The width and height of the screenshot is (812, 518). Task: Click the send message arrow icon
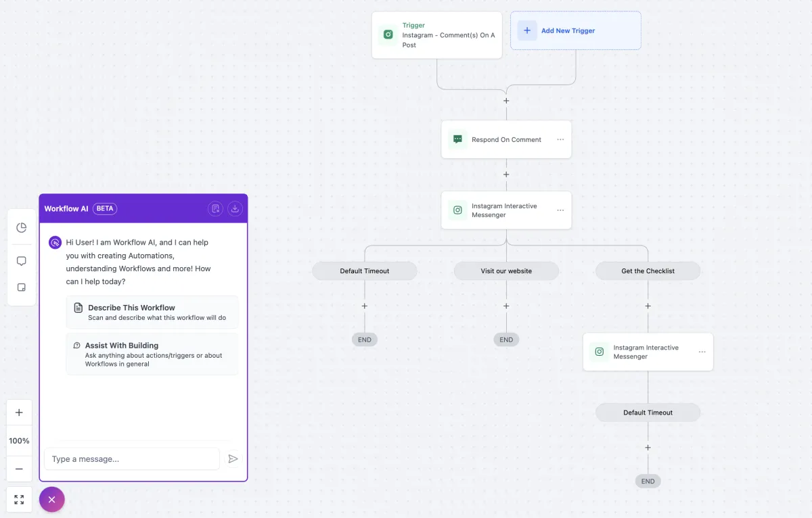(x=233, y=458)
